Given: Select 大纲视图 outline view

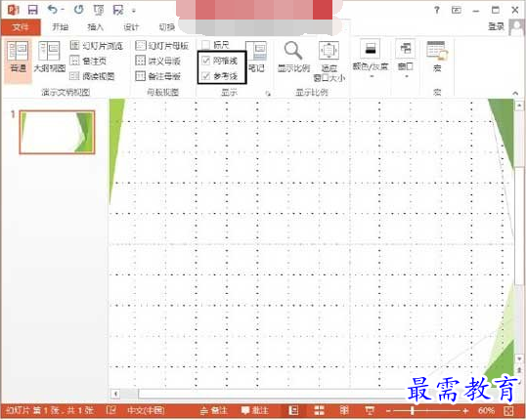Looking at the screenshot, I should [x=49, y=58].
